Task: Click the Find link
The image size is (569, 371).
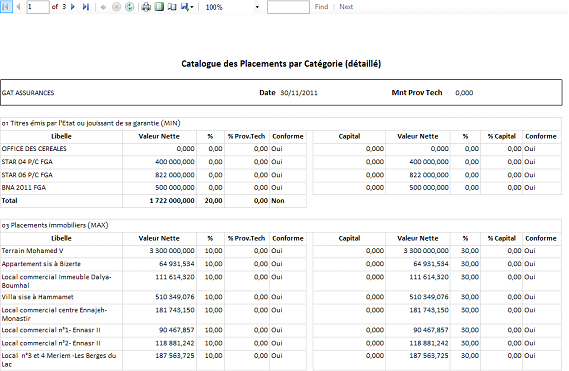Action: coord(321,7)
